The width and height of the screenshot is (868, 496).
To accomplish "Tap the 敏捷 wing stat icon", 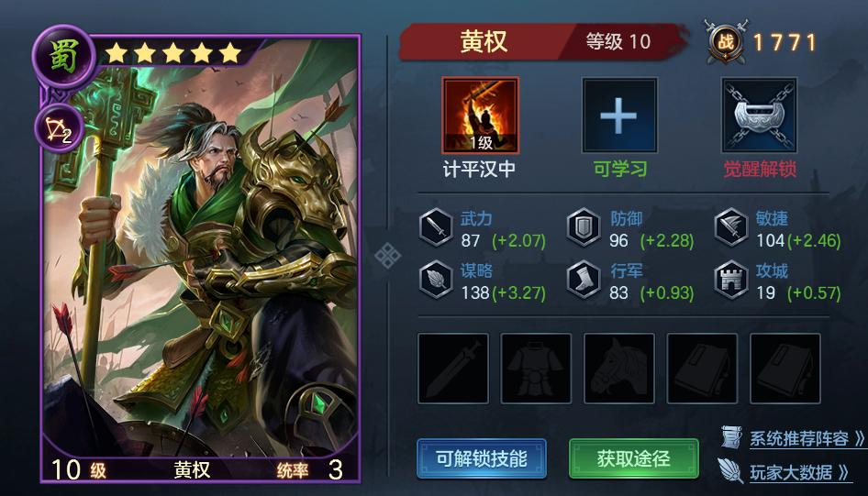I will [x=731, y=226].
